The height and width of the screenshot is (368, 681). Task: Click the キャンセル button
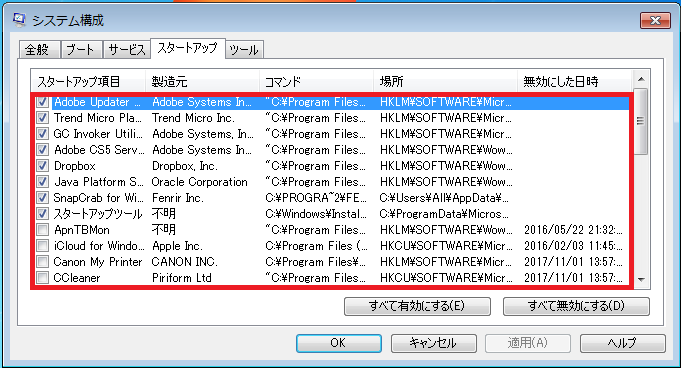pos(433,343)
